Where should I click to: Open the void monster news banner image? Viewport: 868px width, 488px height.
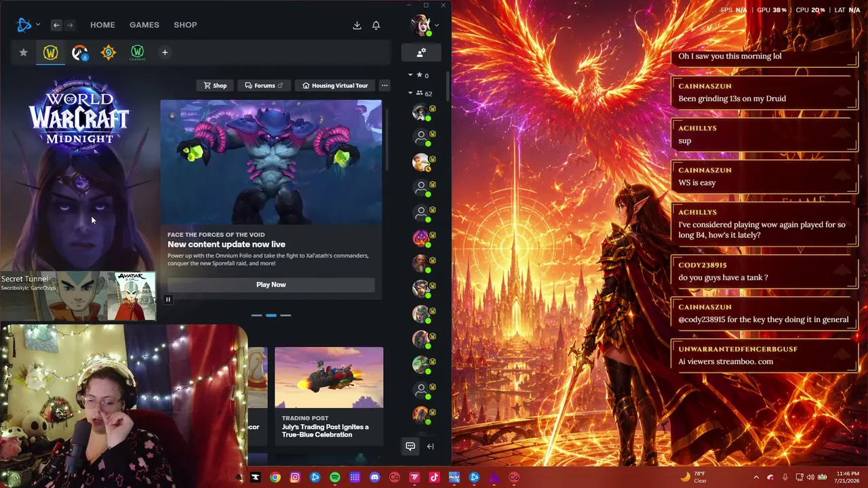point(271,162)
